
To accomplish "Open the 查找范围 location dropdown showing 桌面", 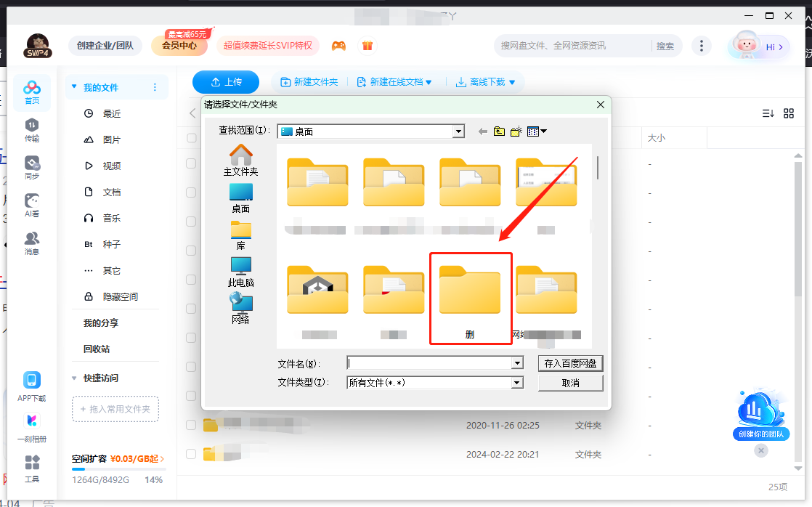I will click(x=458, y=131).
